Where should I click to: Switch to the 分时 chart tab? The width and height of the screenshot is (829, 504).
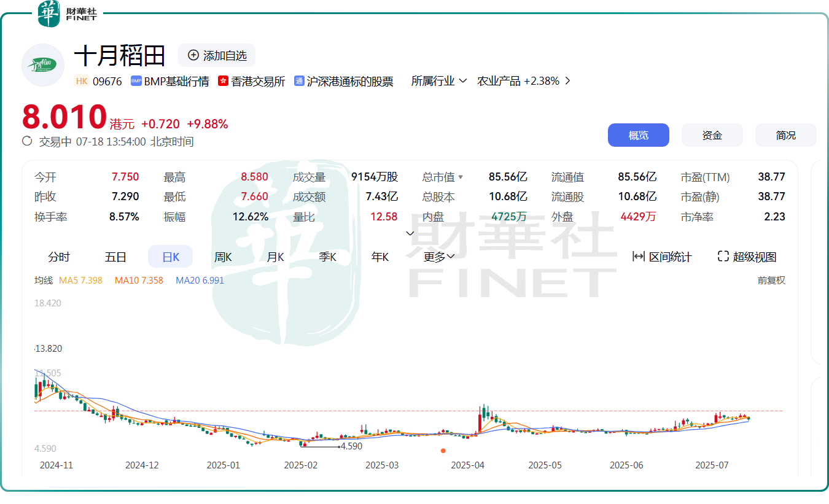point(59,257)
